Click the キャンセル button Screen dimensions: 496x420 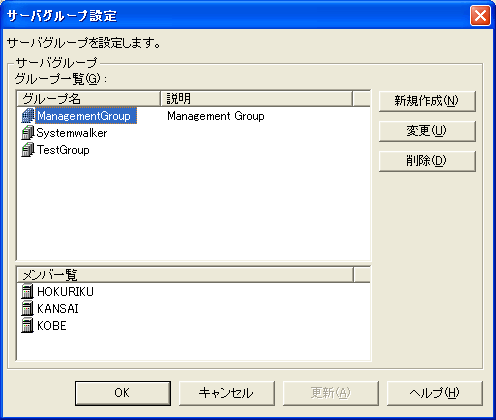click(x=227, y=393)
